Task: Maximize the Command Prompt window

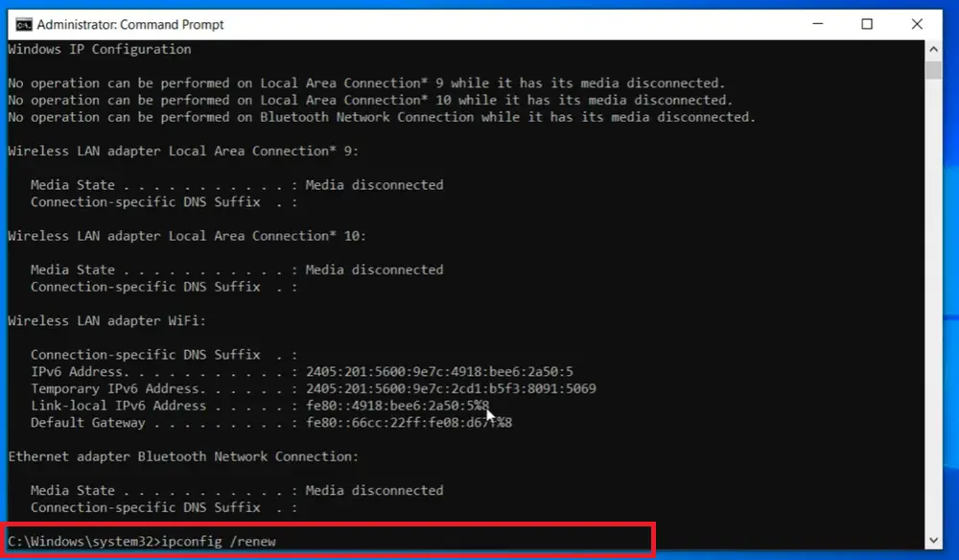Action: pos(867,24)
